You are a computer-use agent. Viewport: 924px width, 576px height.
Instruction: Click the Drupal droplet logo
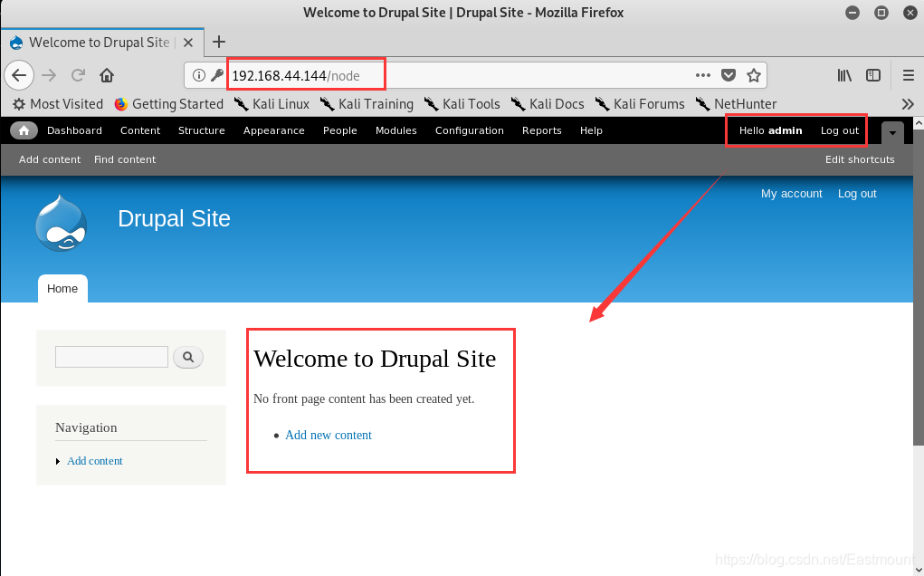tap(62, 224)
